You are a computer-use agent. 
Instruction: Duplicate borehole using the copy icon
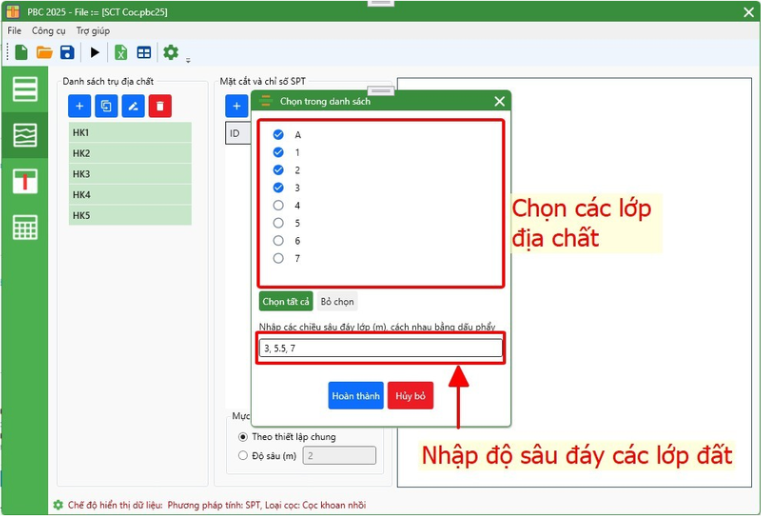tap(106, 106)
